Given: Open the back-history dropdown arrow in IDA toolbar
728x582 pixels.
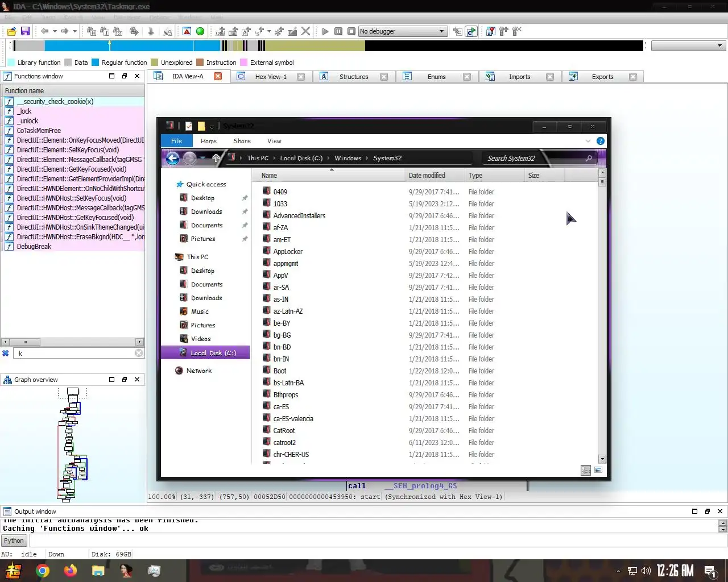Looking at the screenshot, I should tap(55, 31).
